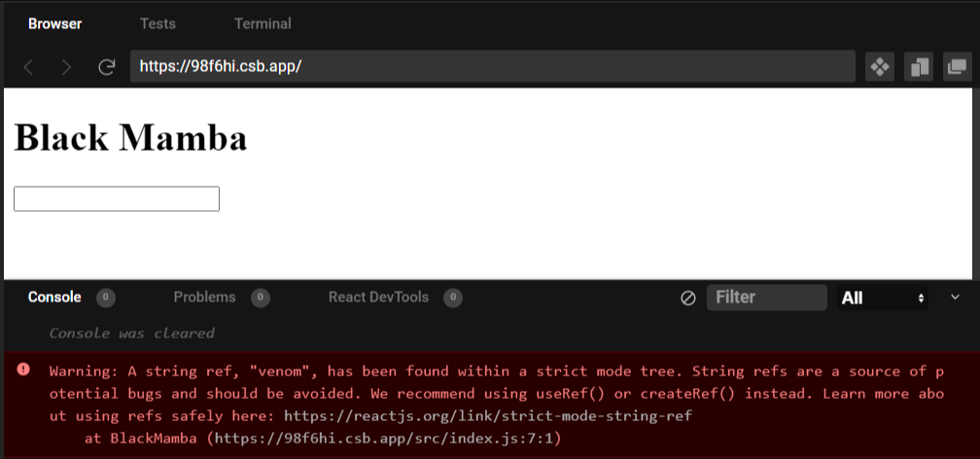Open the Tests tab

click(157, 23)
